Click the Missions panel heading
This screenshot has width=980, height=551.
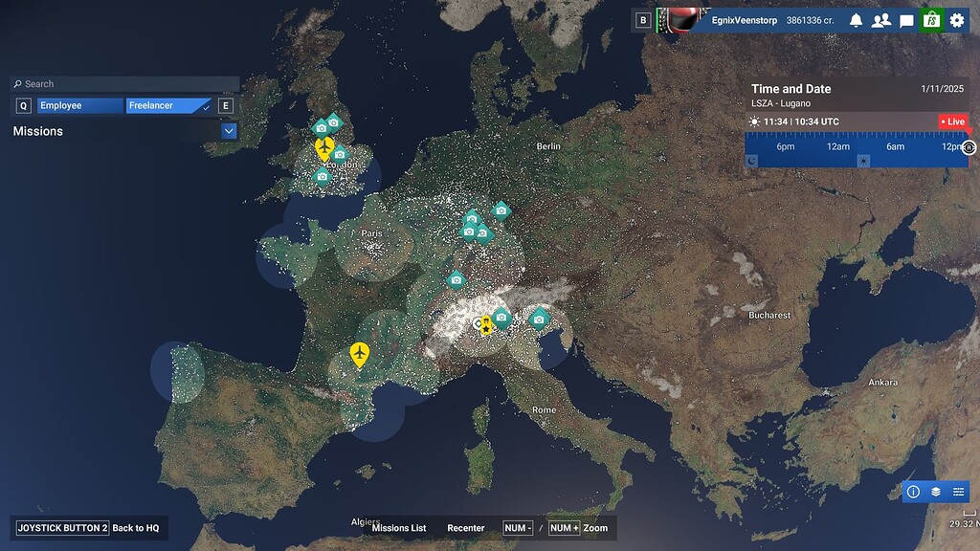[x=38, y=131]
